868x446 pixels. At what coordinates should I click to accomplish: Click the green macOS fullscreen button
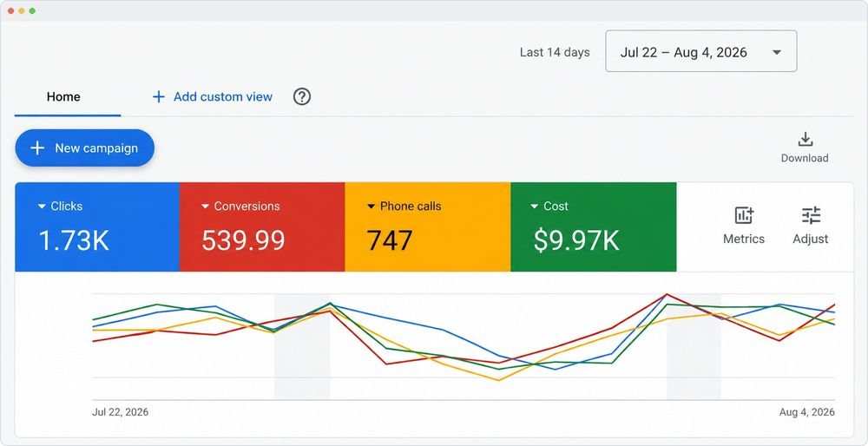click(32, 10)
